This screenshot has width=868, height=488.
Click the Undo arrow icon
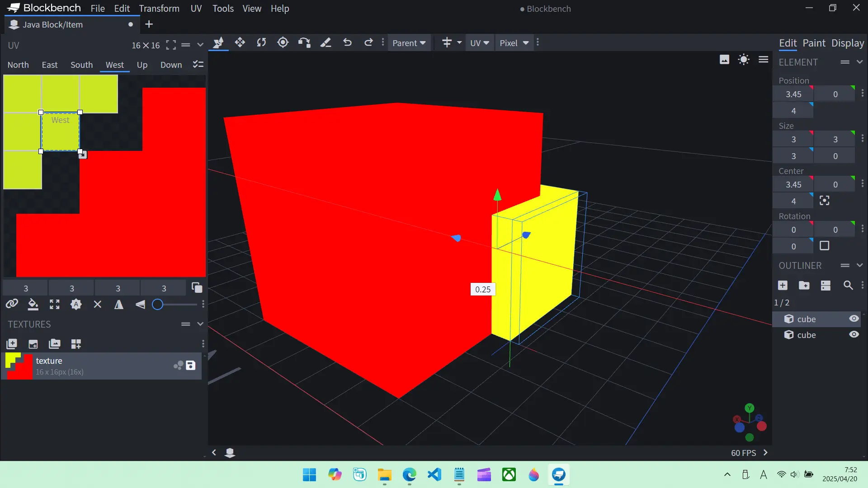347,43
